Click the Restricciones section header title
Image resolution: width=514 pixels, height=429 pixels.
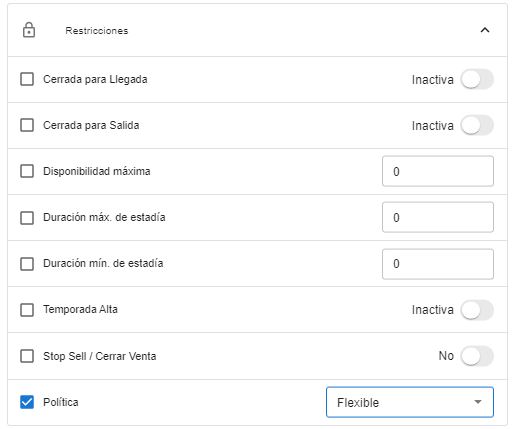point(97,31)
